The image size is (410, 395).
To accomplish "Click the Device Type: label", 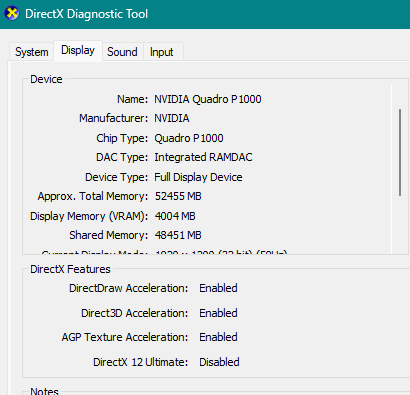I will point(116,177).
